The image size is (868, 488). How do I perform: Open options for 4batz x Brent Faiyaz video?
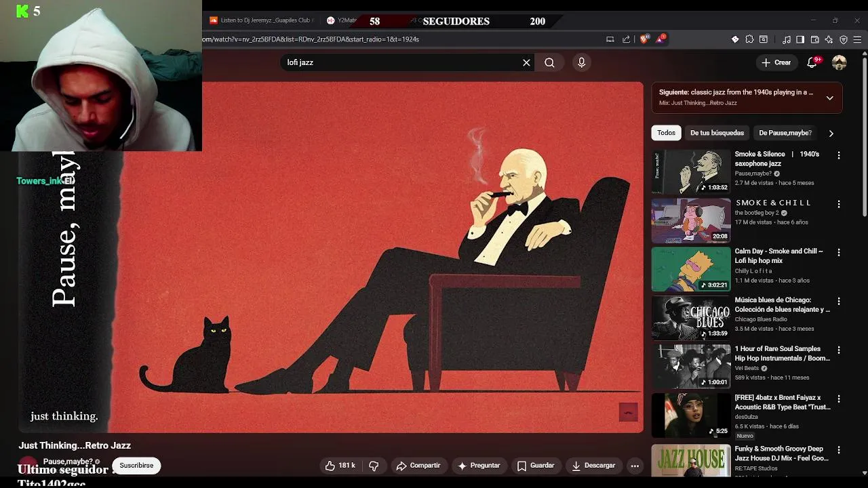pos(839,399)
